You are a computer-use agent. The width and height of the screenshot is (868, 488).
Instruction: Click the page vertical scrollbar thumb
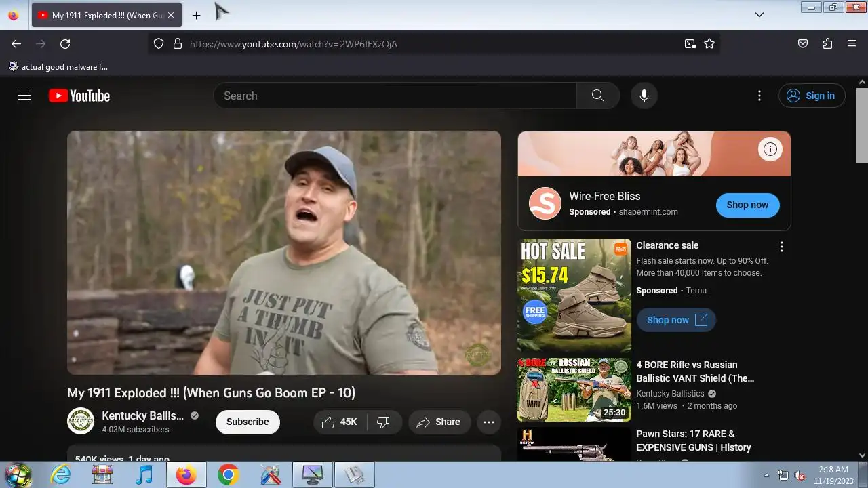point(862,125)
